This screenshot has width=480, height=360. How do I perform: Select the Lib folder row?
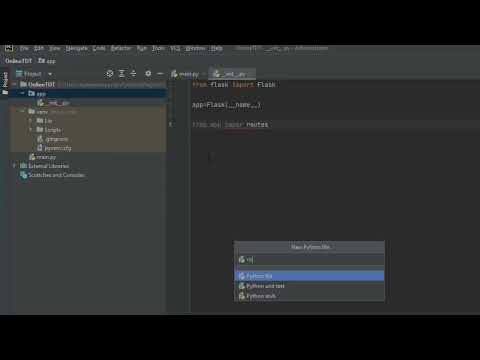88,121
